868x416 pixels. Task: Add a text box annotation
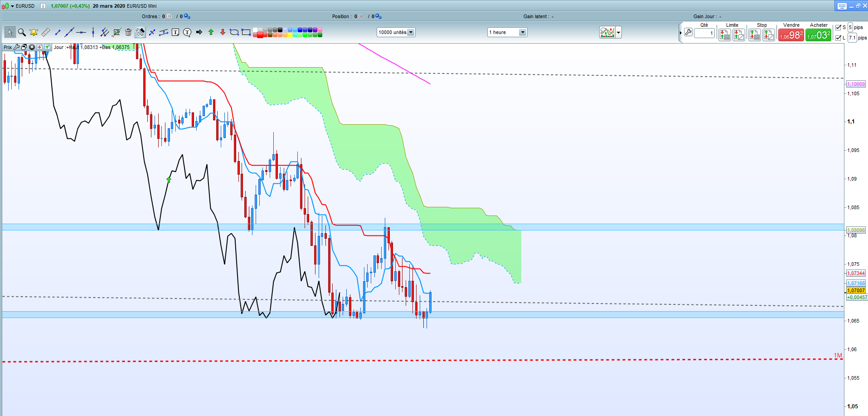coord(175,32)
